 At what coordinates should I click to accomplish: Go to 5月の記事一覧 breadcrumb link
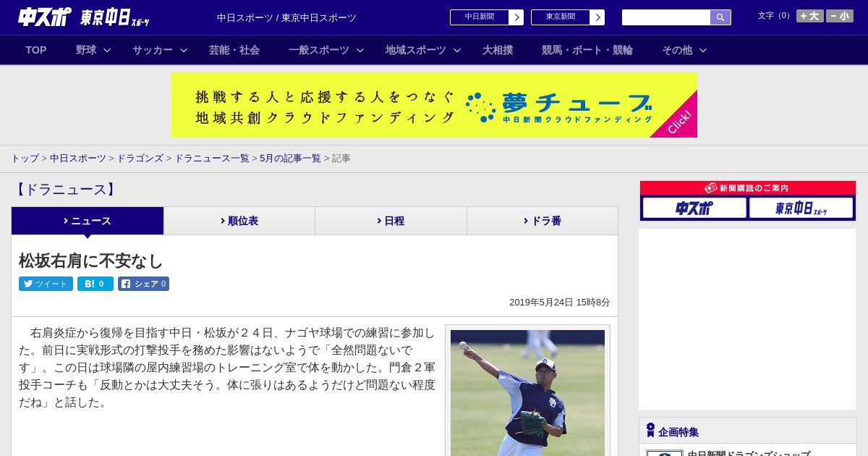coord(290,158)
